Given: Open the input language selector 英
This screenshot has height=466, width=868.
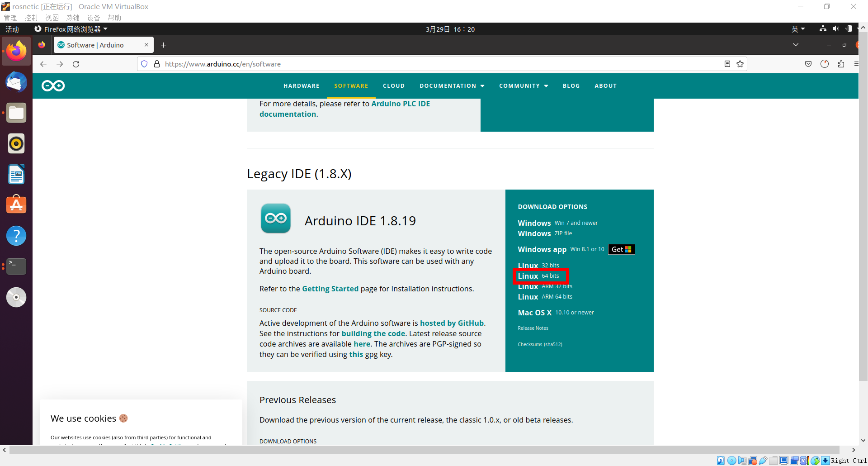Looking at the screenshot, I should tap(798, 29).
